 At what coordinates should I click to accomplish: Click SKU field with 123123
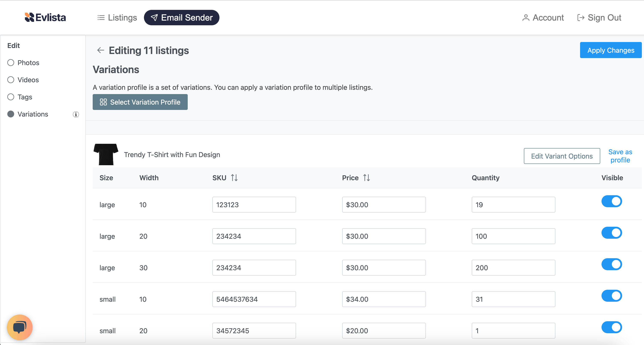pos(254,205)
